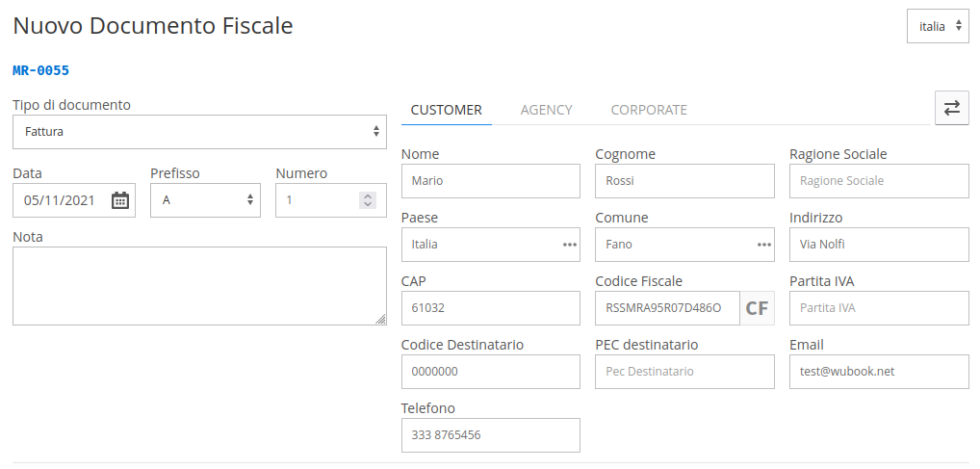Click into the Ragione Sociale field
The height and width of the screenshot is (469, 980).
coord(879,181)
